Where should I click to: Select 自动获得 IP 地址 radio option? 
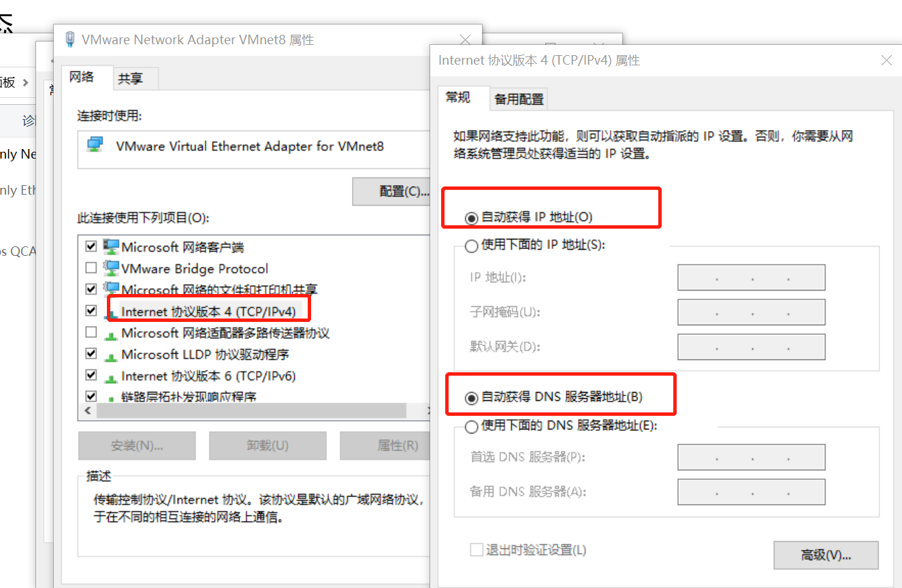pyautogui.click(x=470, y=218)
